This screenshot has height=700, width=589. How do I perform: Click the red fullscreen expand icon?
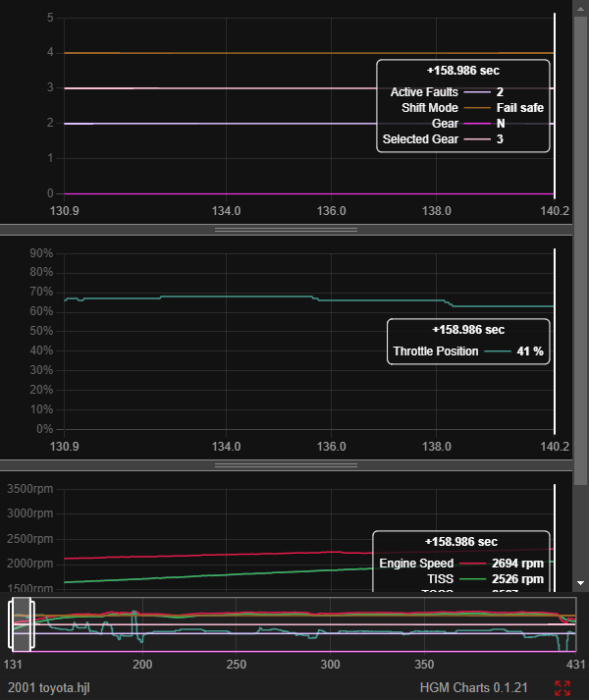562,688
